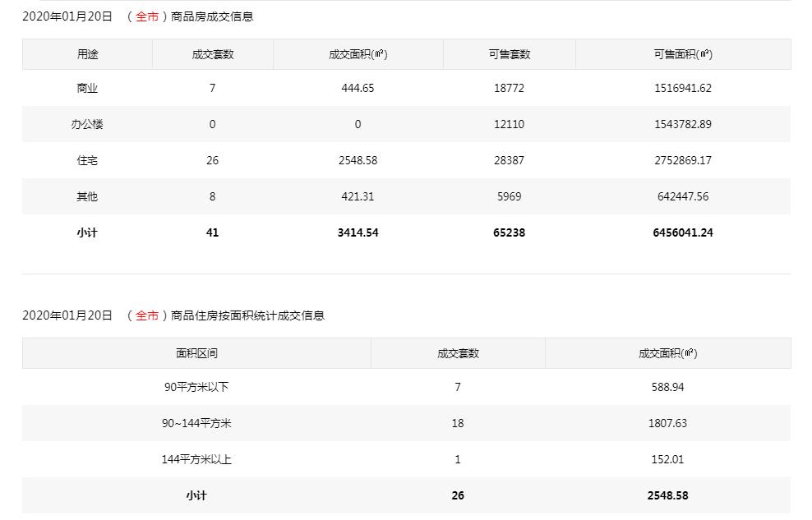Select value 444.65 in 商业 row

[x=358, y=88]
